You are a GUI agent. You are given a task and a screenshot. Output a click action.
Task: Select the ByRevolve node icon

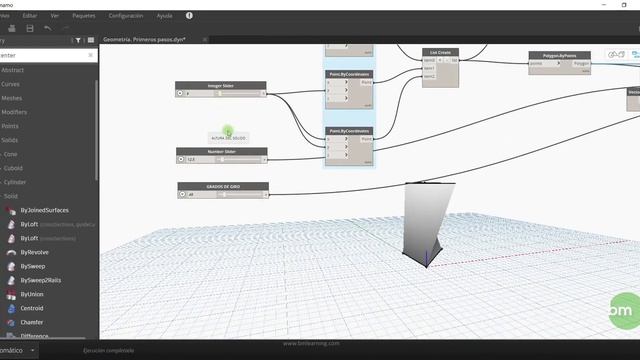coord(11,252)
